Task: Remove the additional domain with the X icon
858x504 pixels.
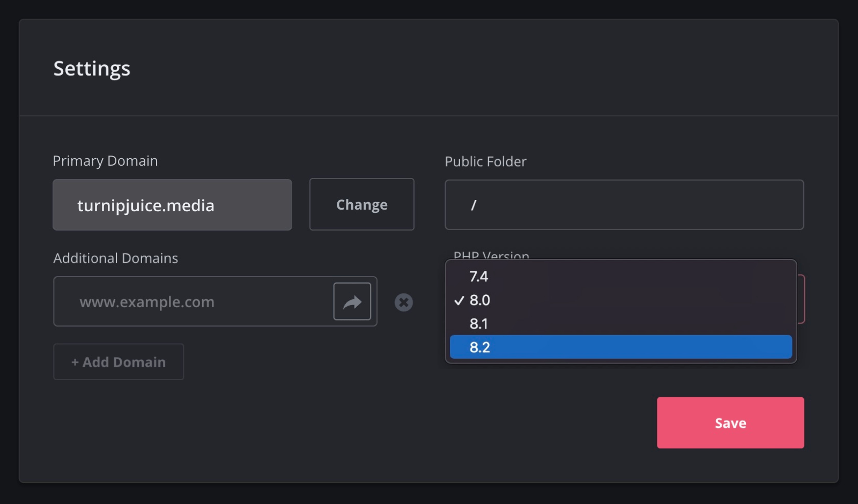Action: click(x=404, y=302)
